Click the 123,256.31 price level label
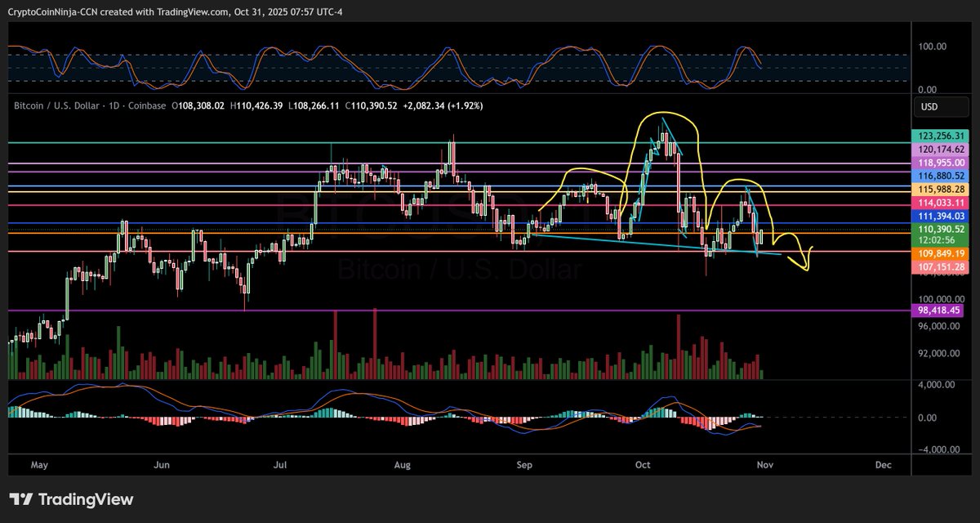This screenshot has height=523, width=980. [x=939, y=136]
